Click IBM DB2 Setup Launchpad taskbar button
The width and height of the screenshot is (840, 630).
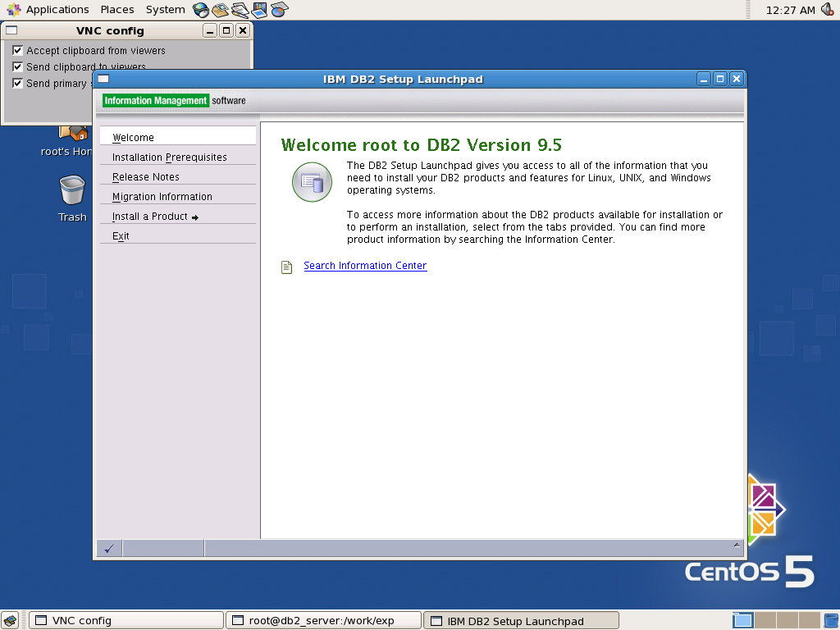coord(521,620)
